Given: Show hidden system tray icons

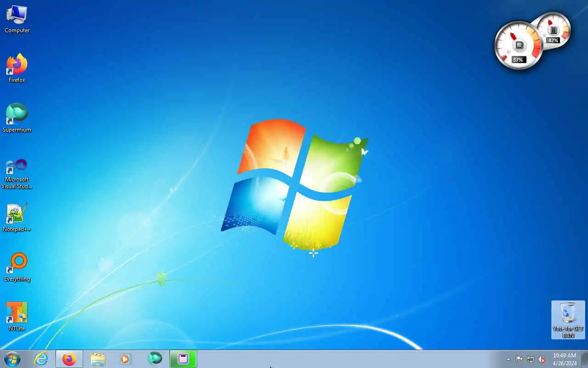Looking at the screenshot, I should (x=508, y=360).
